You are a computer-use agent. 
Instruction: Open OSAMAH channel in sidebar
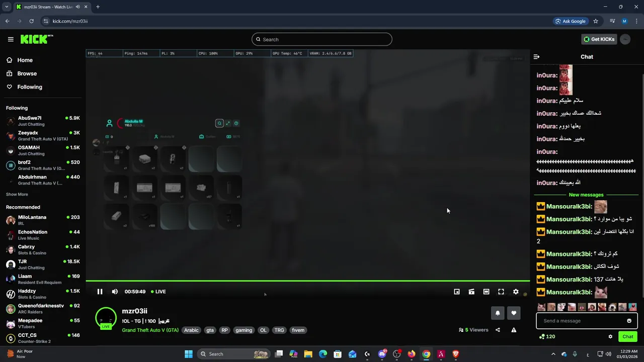43,150
